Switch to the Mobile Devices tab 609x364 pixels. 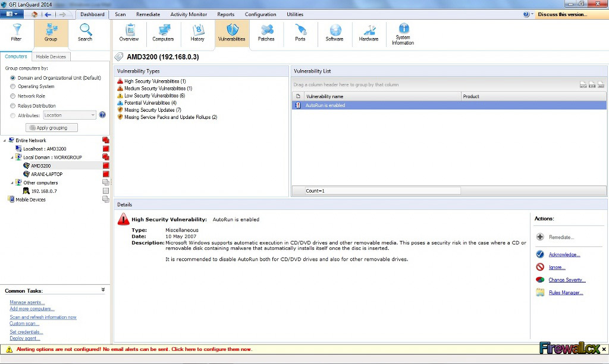click(51, 57)
